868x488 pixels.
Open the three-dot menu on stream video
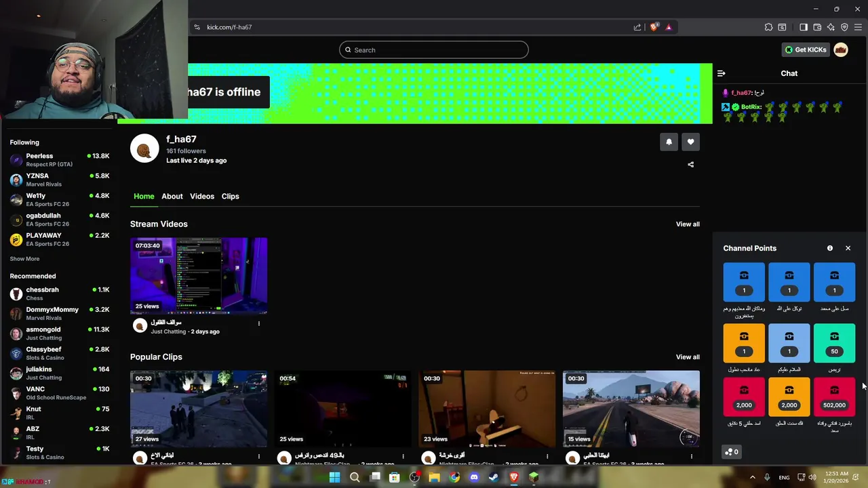pyautogui.click(x=258, y=323)
